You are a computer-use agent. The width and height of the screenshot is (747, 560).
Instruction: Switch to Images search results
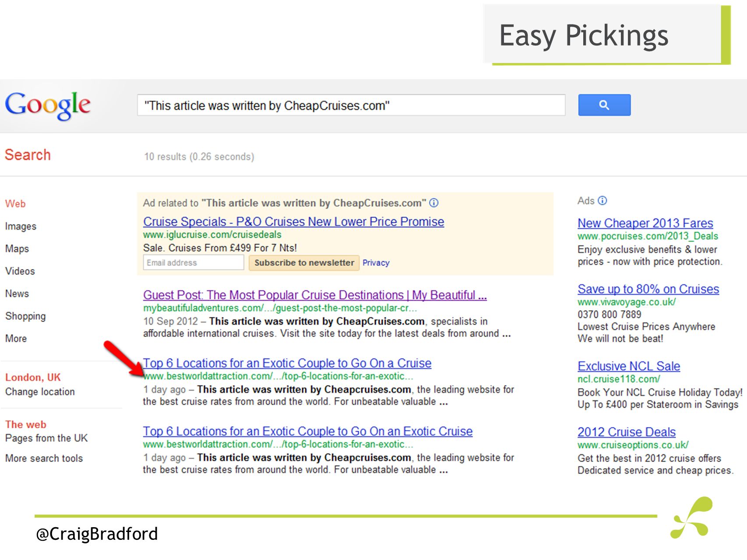point(21,226)
